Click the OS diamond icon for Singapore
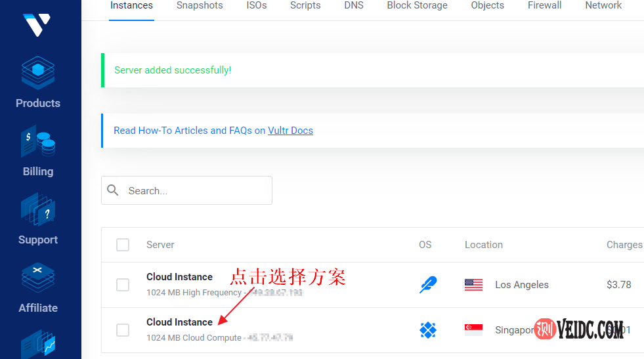The width and height of the screenshot is (644, 359). coord(428,330)
